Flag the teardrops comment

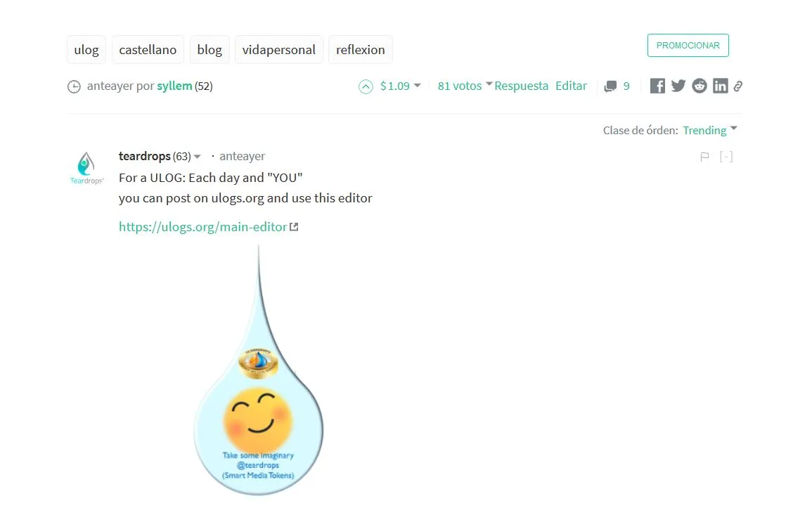[x=704, y=157]
